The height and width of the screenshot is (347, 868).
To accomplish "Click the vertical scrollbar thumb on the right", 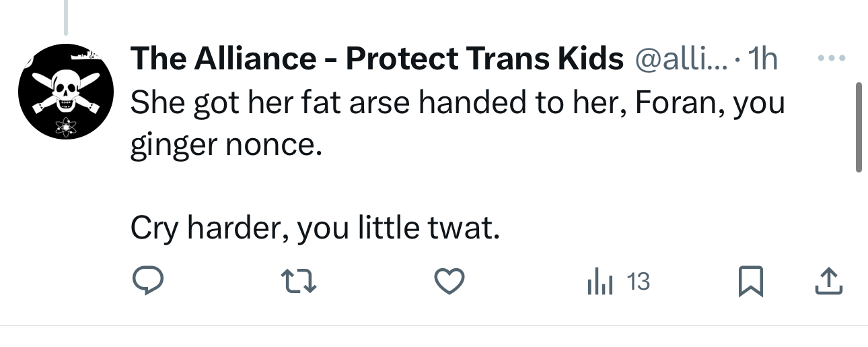I will pyautogui.click(x=858, y=127).
